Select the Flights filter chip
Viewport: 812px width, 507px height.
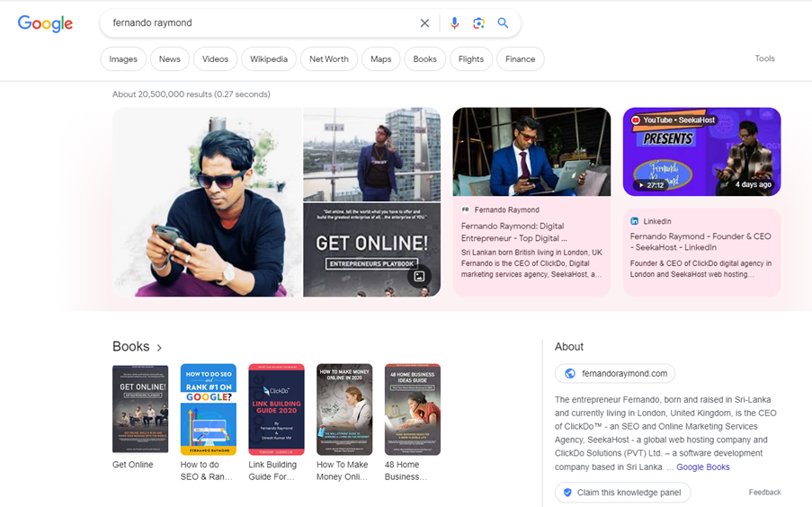click(470, 59)
